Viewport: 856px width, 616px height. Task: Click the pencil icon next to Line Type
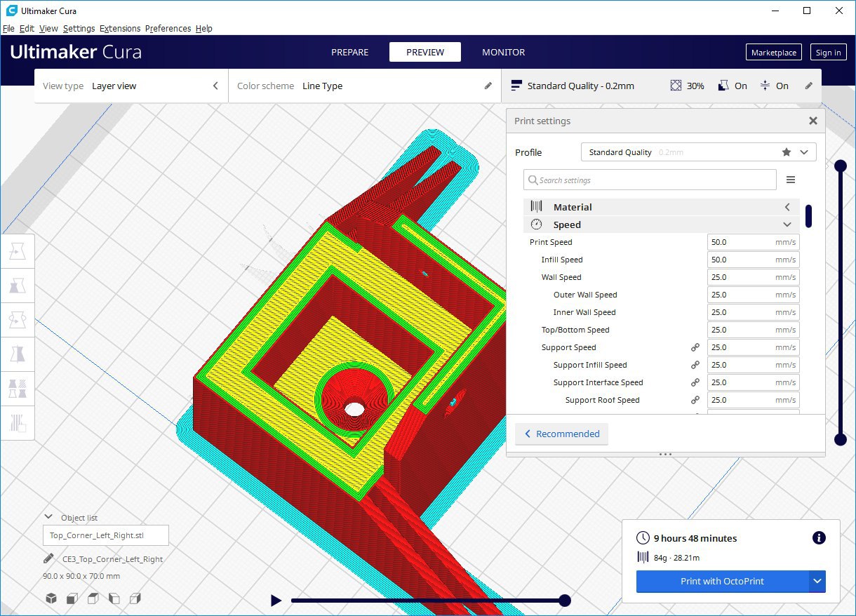pyautogui.click(x=488, y=86)
